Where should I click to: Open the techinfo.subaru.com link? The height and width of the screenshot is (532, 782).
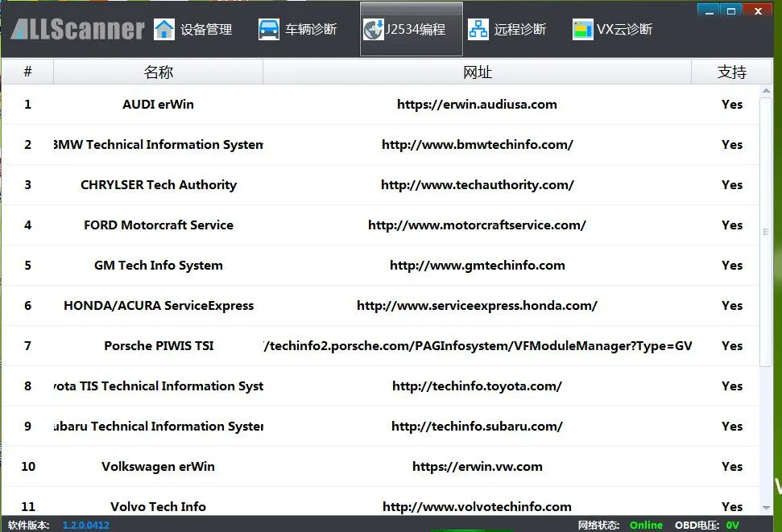point(477,427)
